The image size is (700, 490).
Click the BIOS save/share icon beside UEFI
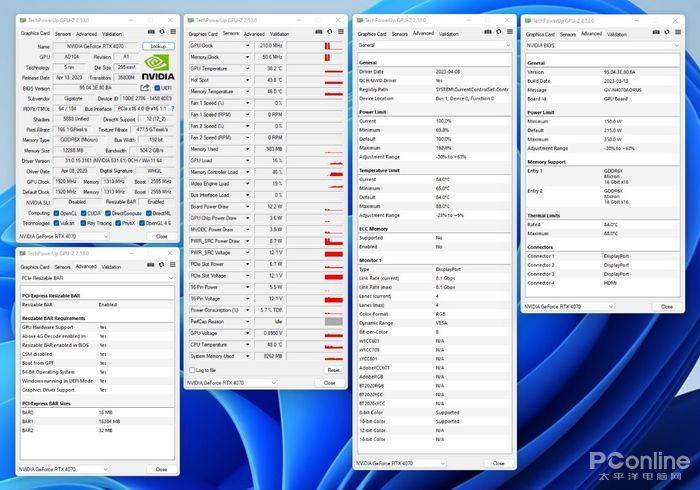point(145,88)
